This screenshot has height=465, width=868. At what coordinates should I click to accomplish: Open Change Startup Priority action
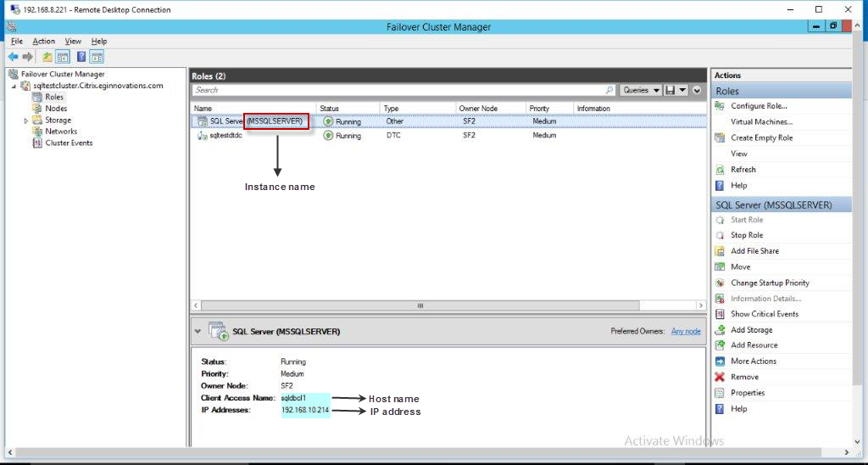tap(770, 283)
